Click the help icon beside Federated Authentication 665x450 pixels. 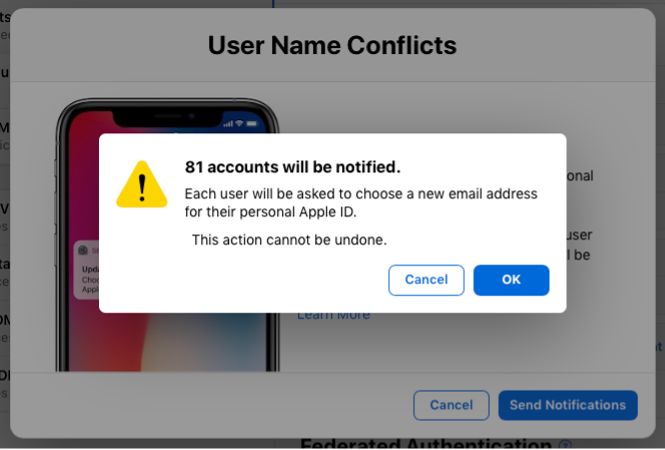(566, 445)
